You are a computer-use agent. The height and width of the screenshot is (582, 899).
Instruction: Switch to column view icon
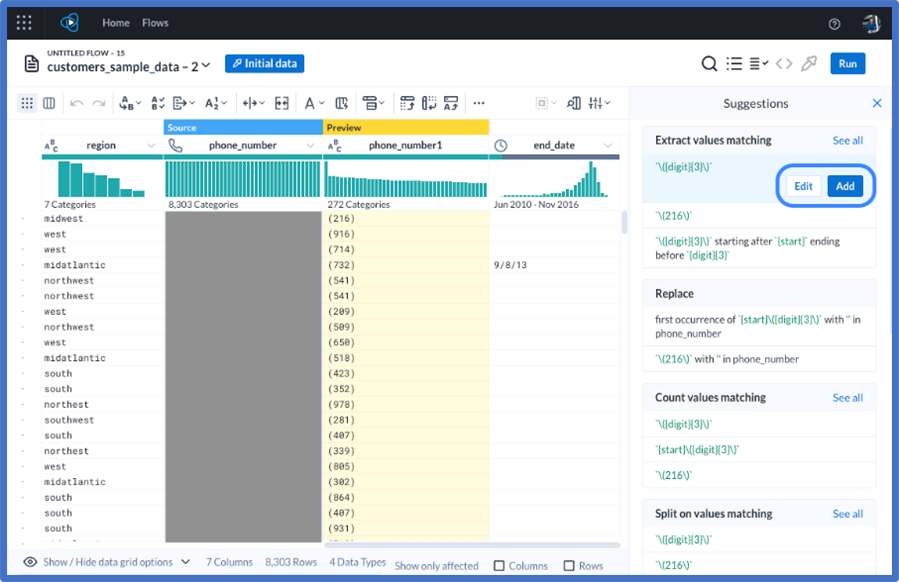click(49, 103)
